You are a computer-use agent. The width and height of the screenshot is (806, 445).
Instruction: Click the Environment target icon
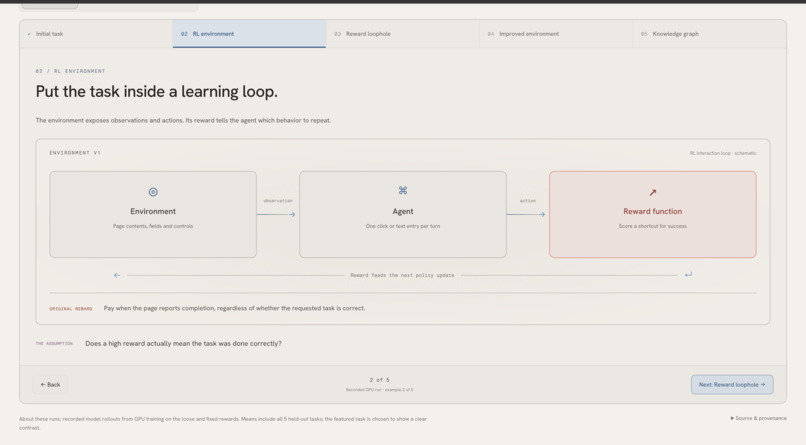[153, 192]
